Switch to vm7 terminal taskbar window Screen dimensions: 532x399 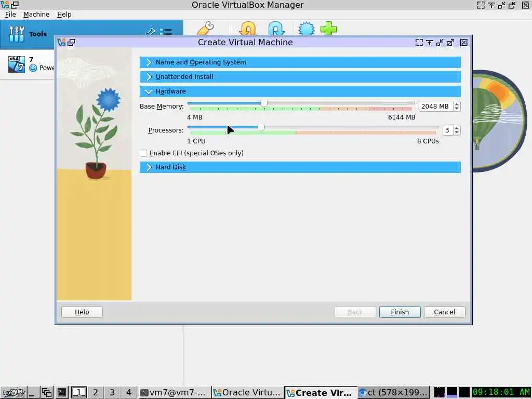pyautogui.click(x=175, y=393)
